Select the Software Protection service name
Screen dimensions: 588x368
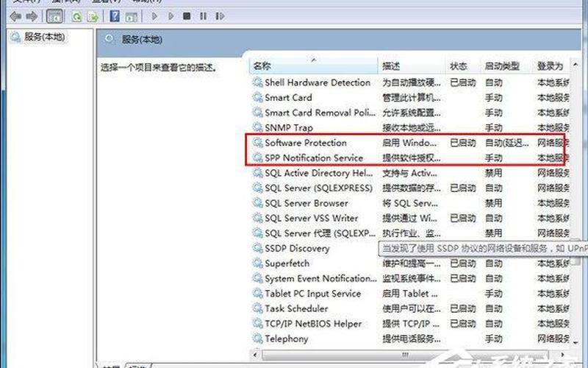pos(306,143)
